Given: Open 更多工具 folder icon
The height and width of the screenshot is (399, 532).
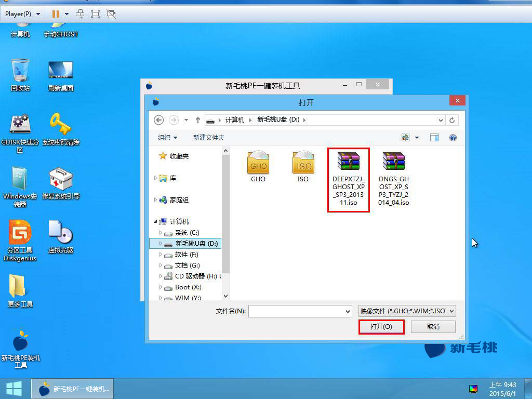Looking at the screenshot, I should tap(20, 291).
